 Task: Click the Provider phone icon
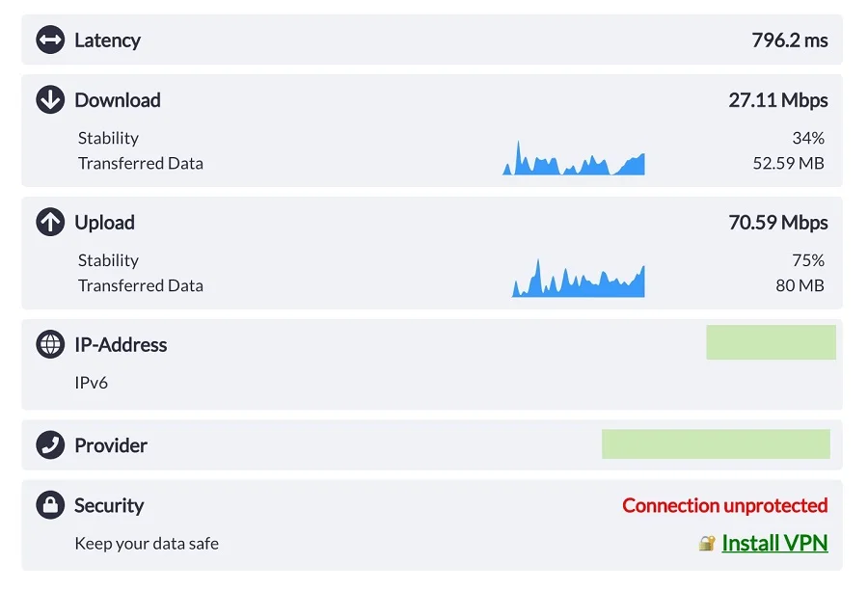[x=50, y=445]
